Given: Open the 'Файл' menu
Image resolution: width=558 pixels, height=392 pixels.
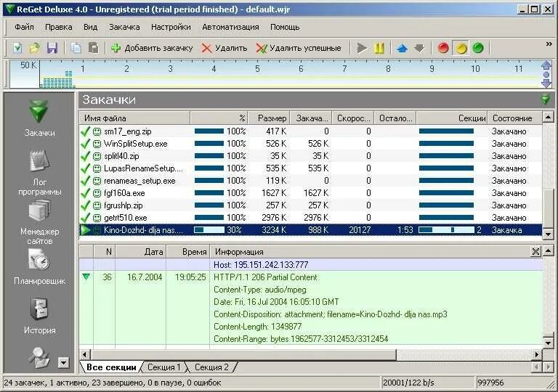Looking at the screenshot, I should point(24,27).
